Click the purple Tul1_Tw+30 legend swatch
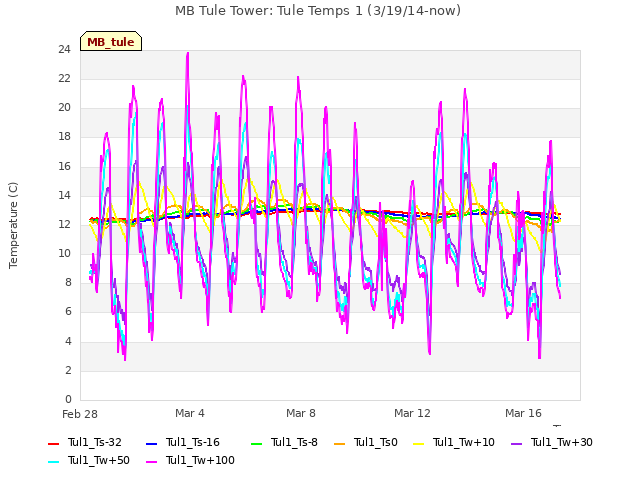Viewport: 640px width, 480px height. pyautogui.click(x=516, y=444)
